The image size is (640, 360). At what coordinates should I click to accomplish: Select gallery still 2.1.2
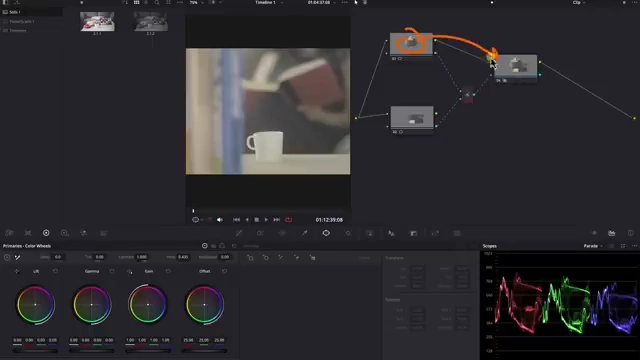[x=151, y=21]
